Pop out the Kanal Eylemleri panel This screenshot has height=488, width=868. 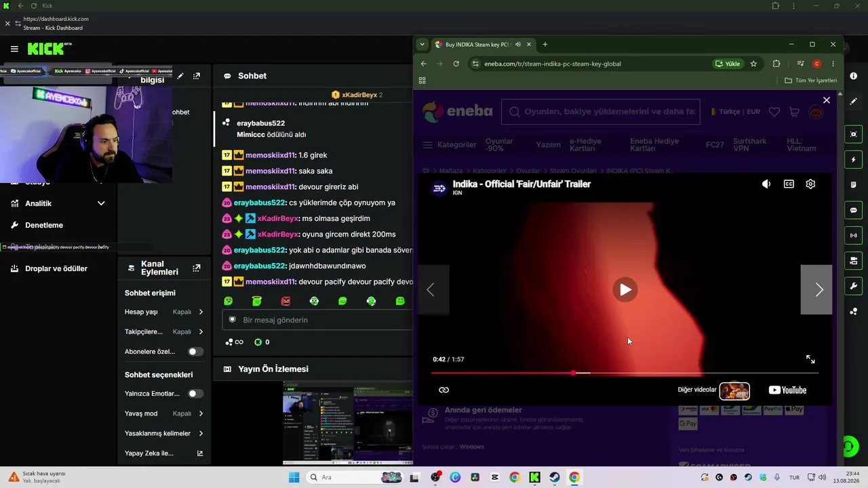197,268
